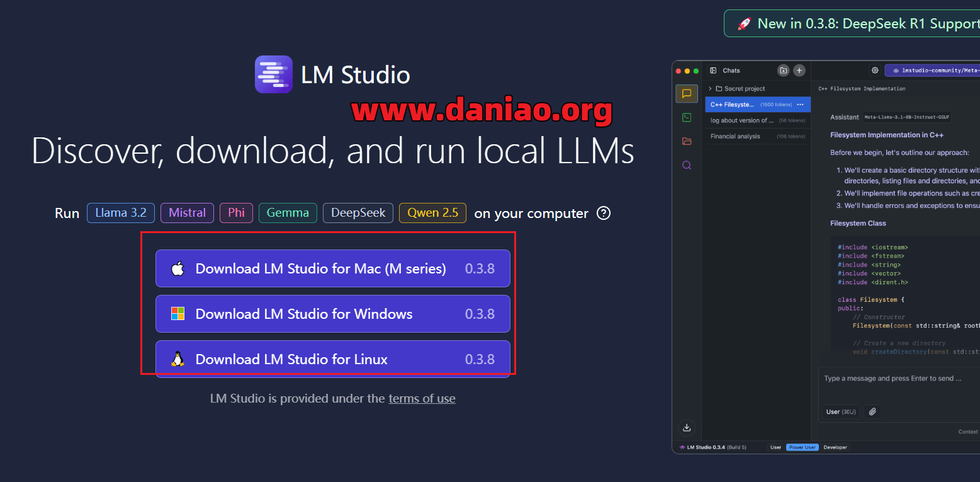Click the plus icon to create chat

[x=799, y=71]
